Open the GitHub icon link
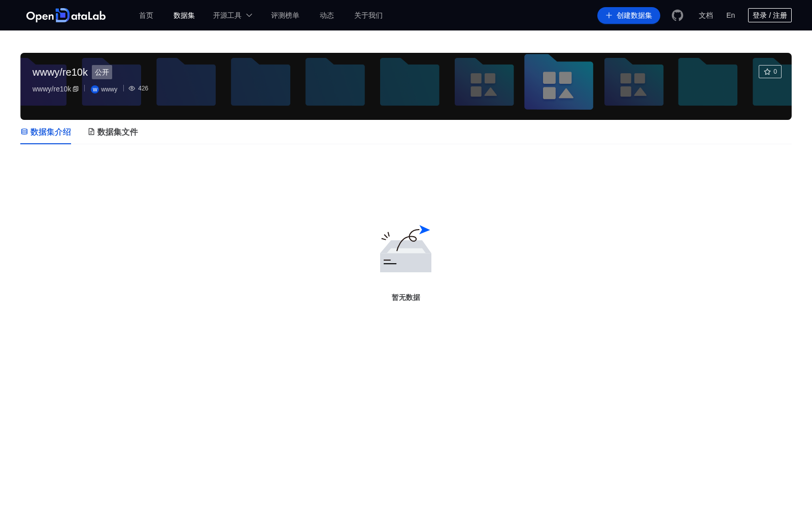812x508 pixels. click(x=678, y=15)
